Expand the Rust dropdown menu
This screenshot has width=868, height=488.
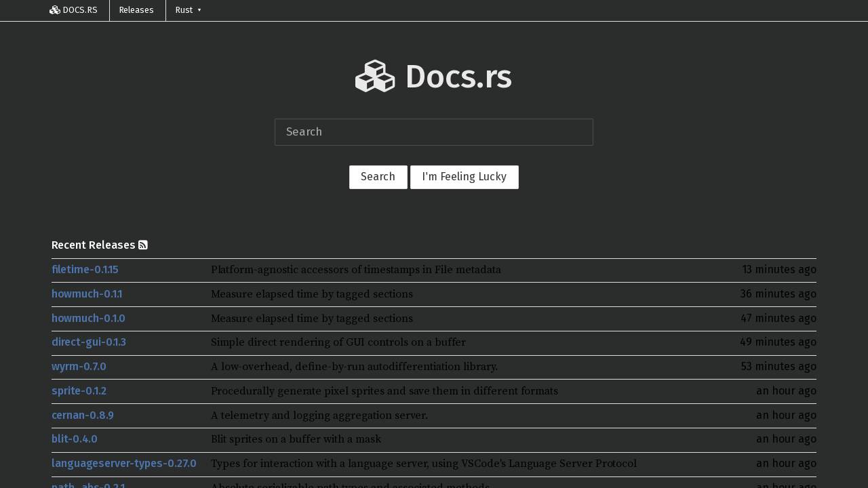coord(188,10)
